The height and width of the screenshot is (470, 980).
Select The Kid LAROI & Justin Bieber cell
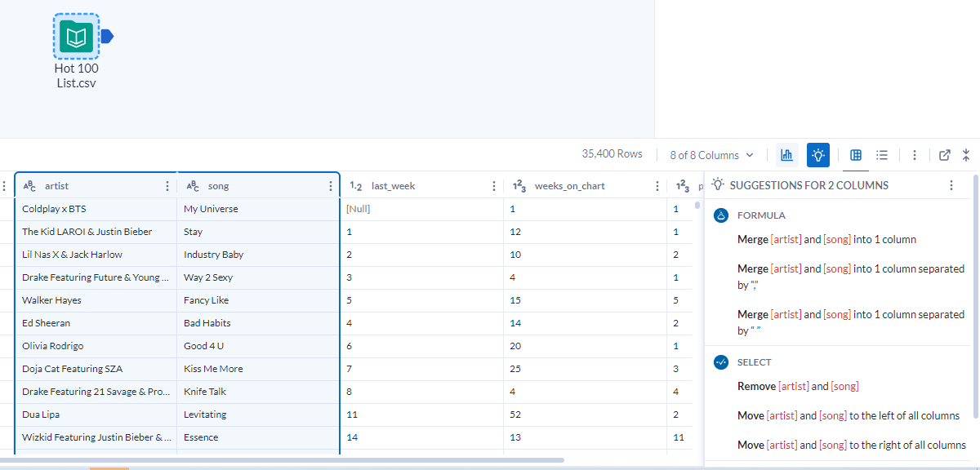pos(96,232)
